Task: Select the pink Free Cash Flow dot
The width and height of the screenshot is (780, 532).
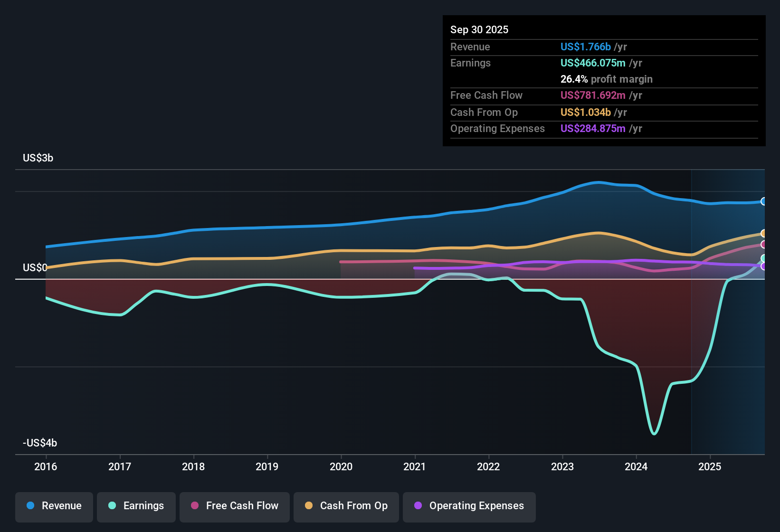Action: (x=194, y=506)
